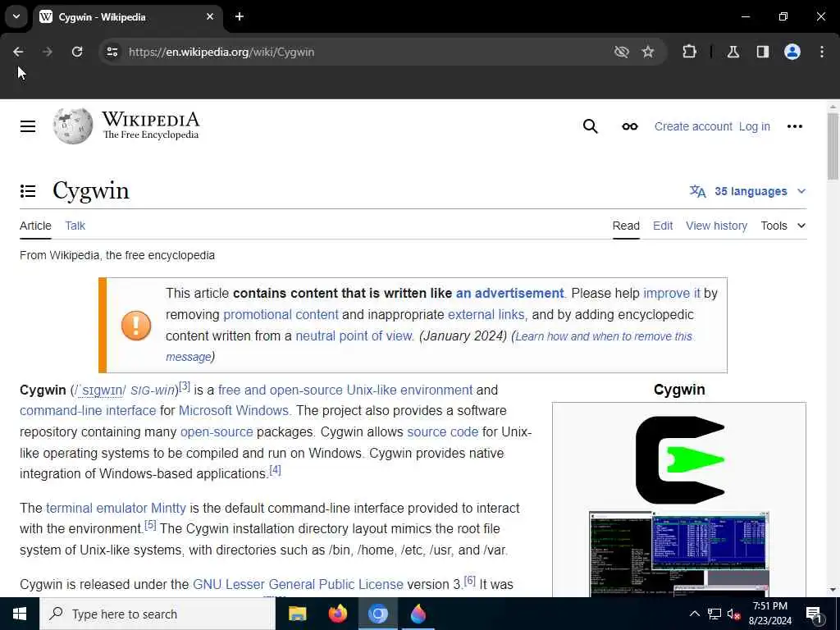Click the taskbar 'Type here to search' box
Screen dimensions: 840x630
(x=157, y=614)
